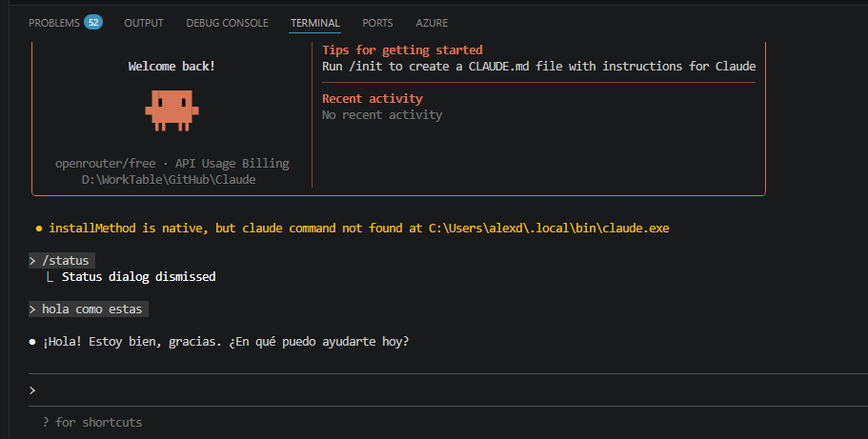Click the "? for shortcuts" hint

coord(92,422)
